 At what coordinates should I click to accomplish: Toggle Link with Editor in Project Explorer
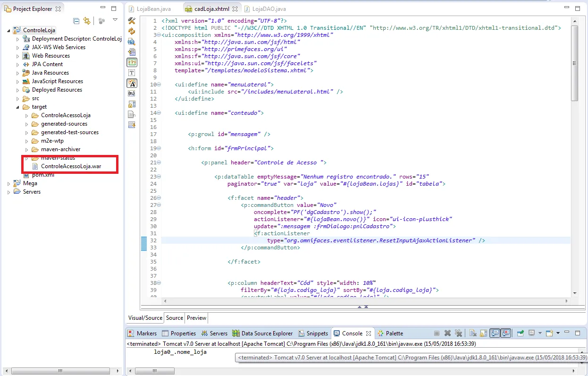[87, 21]
